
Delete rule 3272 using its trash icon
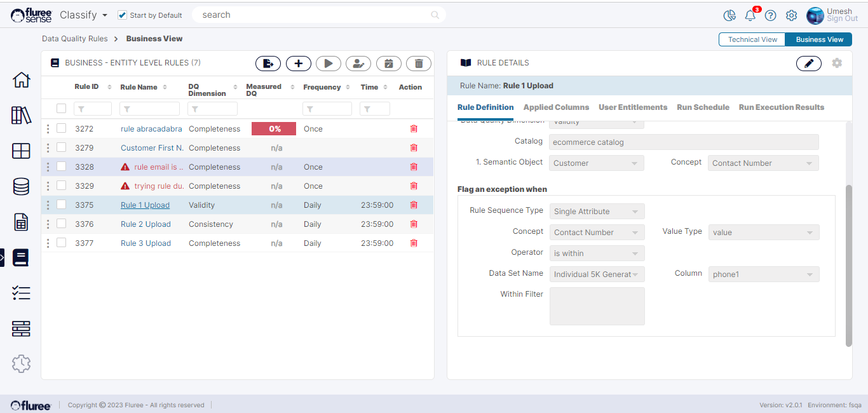point(414,129)
